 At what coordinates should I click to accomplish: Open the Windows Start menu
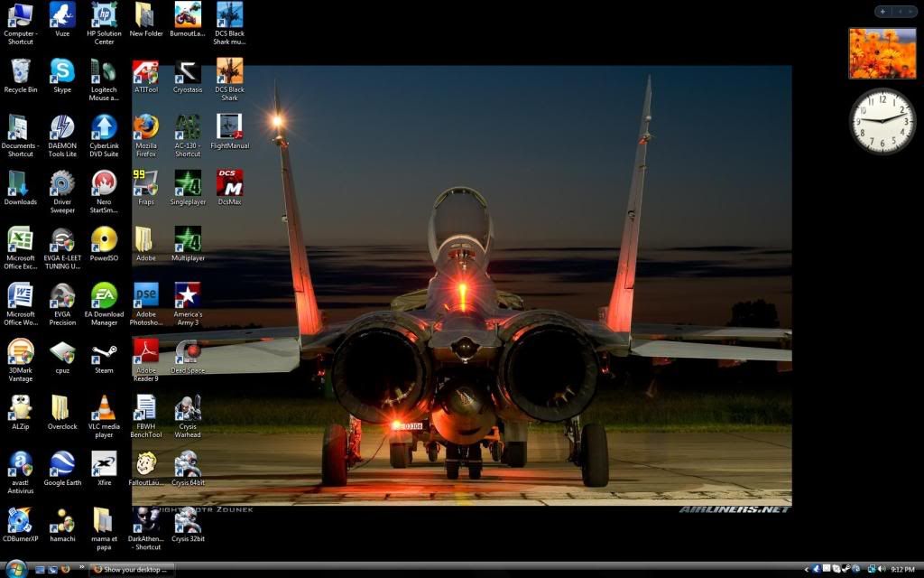coord(15,567)
